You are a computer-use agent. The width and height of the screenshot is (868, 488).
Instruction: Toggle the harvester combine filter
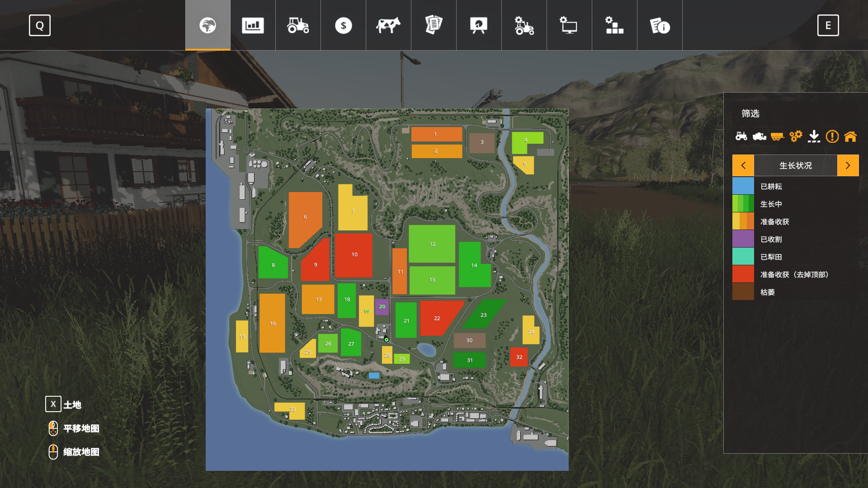[759, 136]
